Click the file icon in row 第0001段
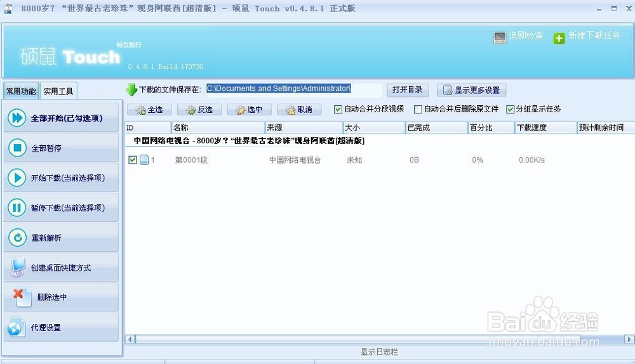 click(144, 160)
